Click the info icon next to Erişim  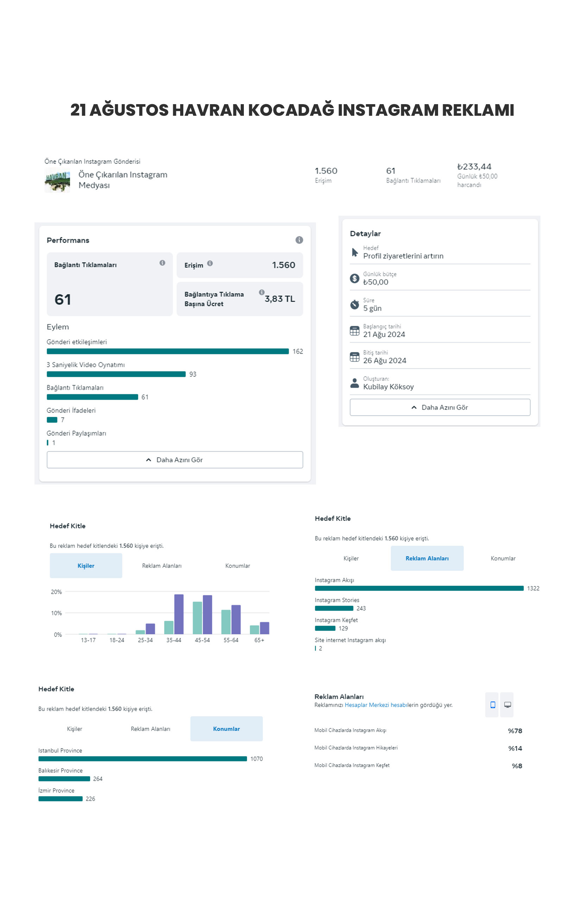210,263
